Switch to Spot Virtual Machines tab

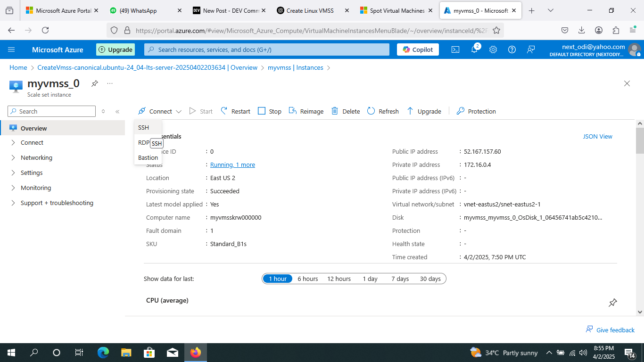click(x=395, y=10)
